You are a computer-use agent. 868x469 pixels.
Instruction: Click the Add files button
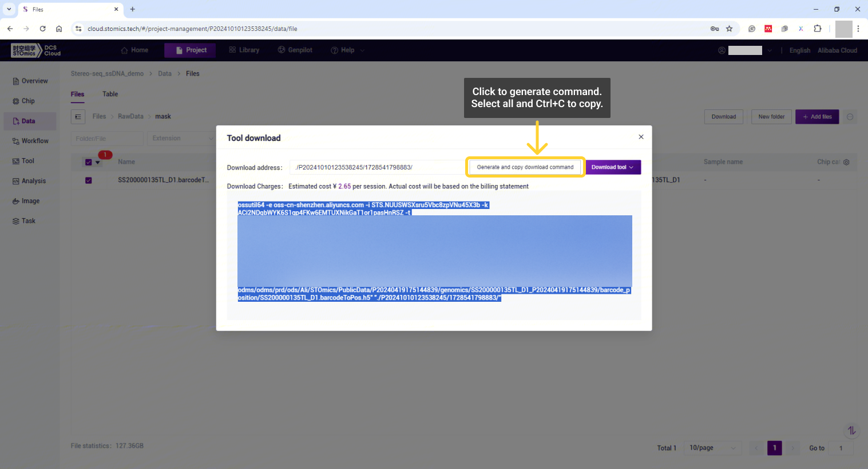(x=817, y=117)
